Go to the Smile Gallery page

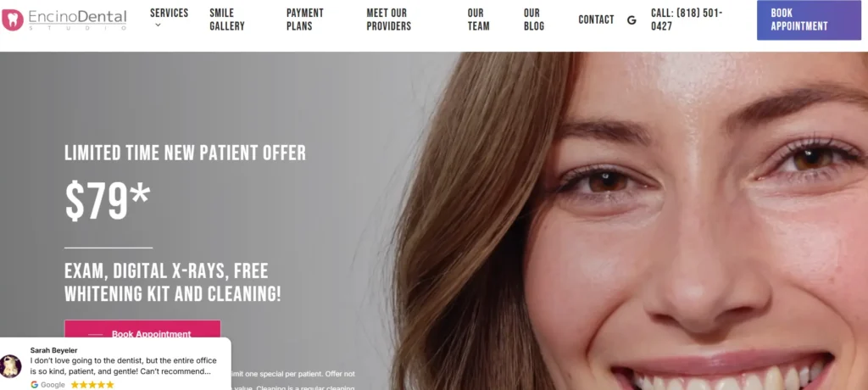click(x=227, y=19)
